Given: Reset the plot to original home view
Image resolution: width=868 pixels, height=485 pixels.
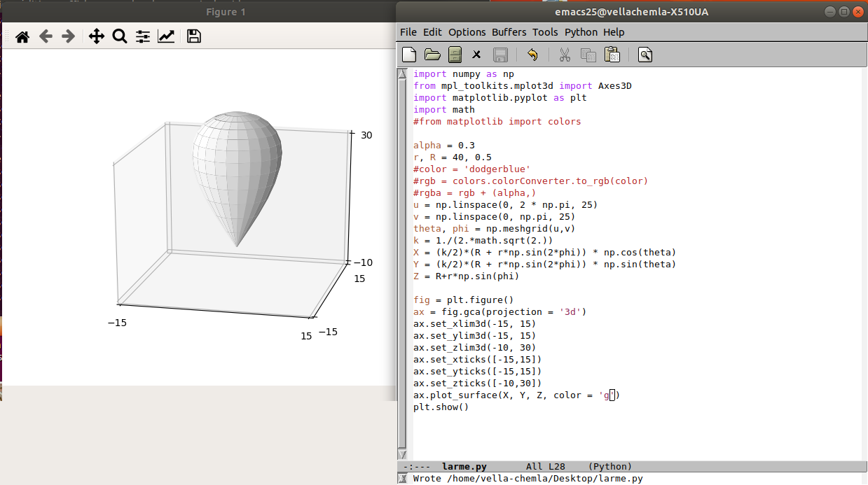Looking at the screenshot, I should click(x=22, y=37).
